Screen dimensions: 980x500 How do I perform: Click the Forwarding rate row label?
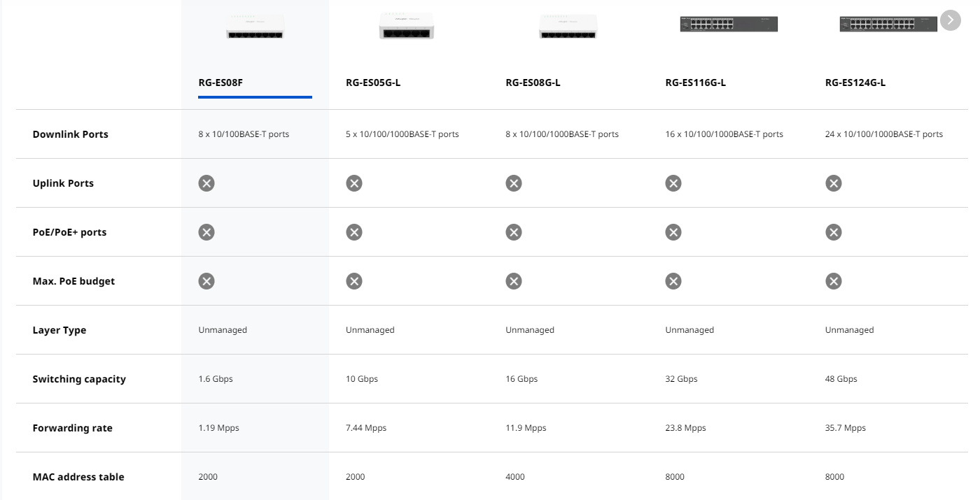coord(72,428)
